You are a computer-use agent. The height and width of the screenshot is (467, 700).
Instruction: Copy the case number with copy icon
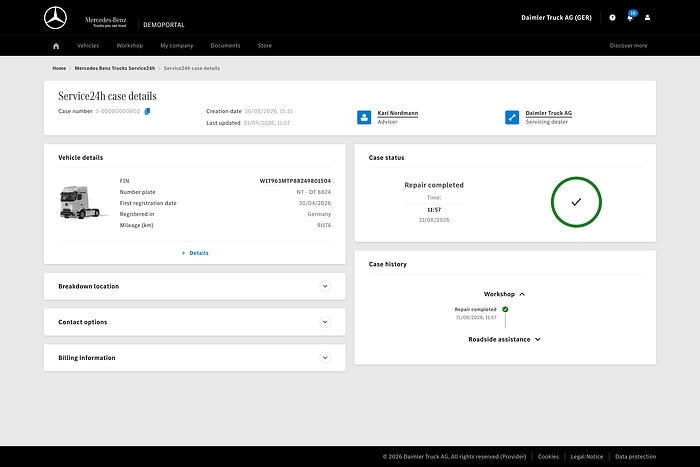point(147,111)
